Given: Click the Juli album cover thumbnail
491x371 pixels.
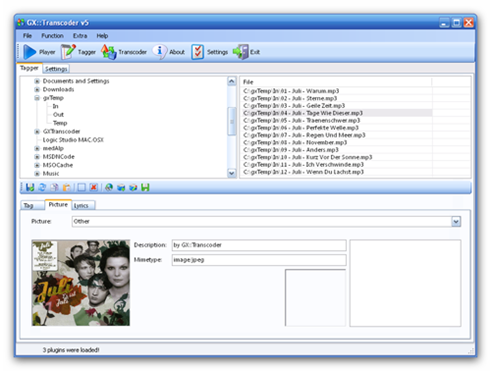Looking at the screenshot, I should pos(81,283).
